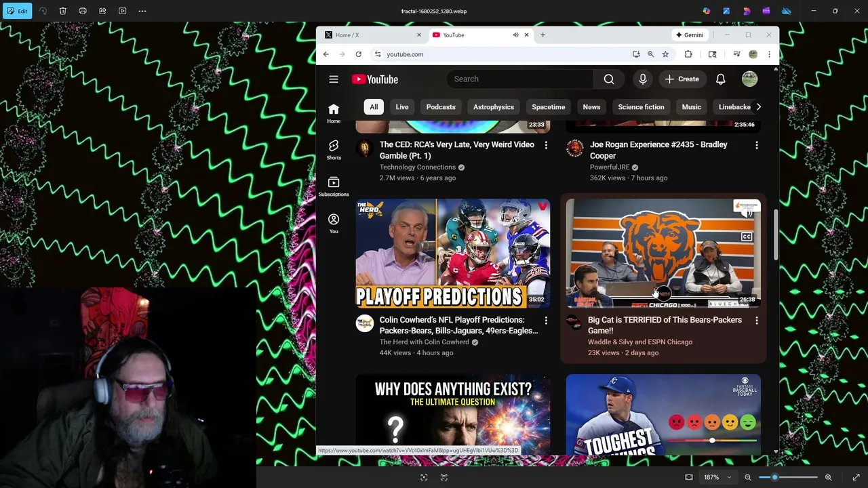
Task: Open a new browser tab with plus
Action: click(x=542, y=35)
